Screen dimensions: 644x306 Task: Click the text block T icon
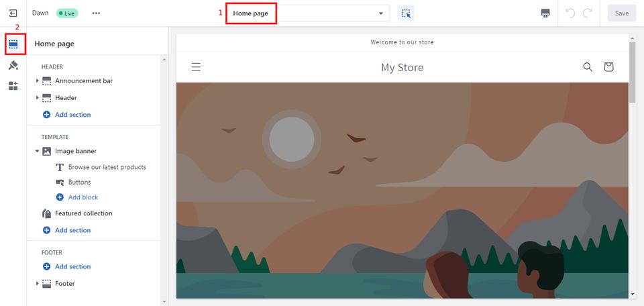60,167
